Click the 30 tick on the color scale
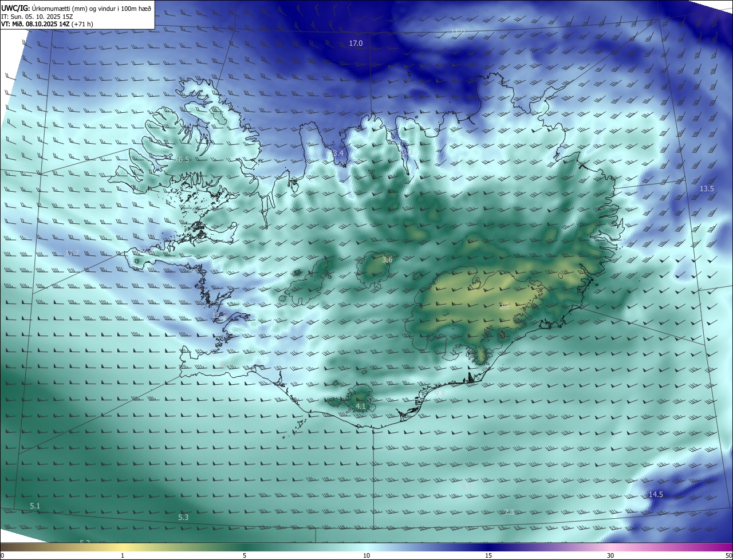 (610, 555)
